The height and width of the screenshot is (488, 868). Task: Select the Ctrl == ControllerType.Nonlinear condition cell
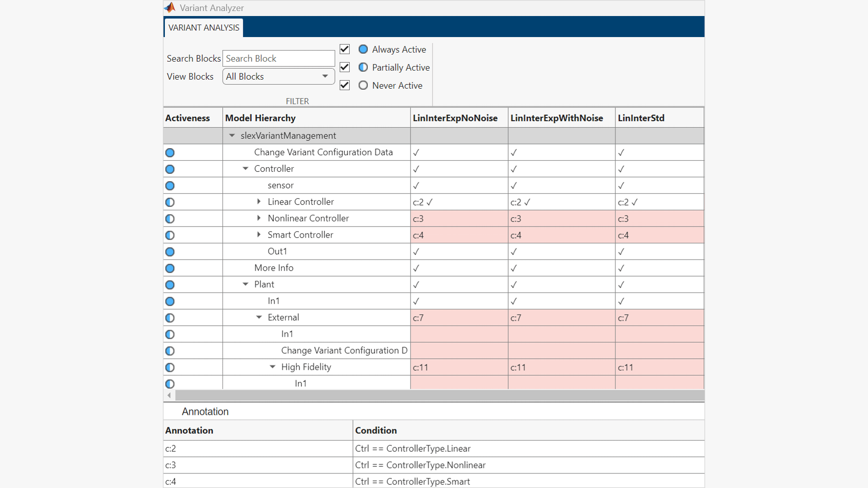tap(528, 465)
